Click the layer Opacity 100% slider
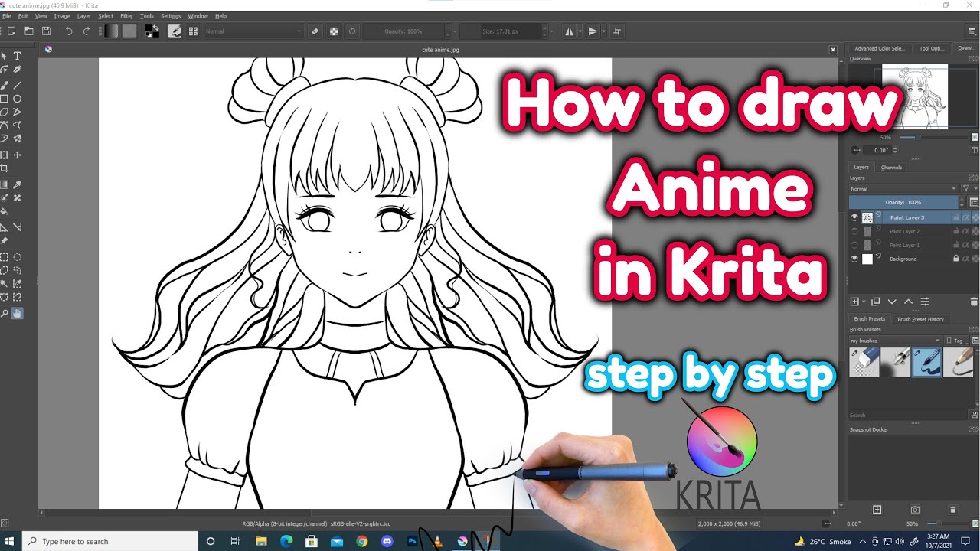Image resolution: width=980 pixels, height=551 pixels. (903, 202)
